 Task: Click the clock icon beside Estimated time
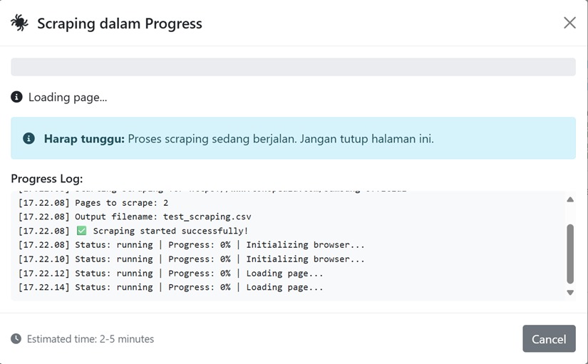[x=16, y=339]
